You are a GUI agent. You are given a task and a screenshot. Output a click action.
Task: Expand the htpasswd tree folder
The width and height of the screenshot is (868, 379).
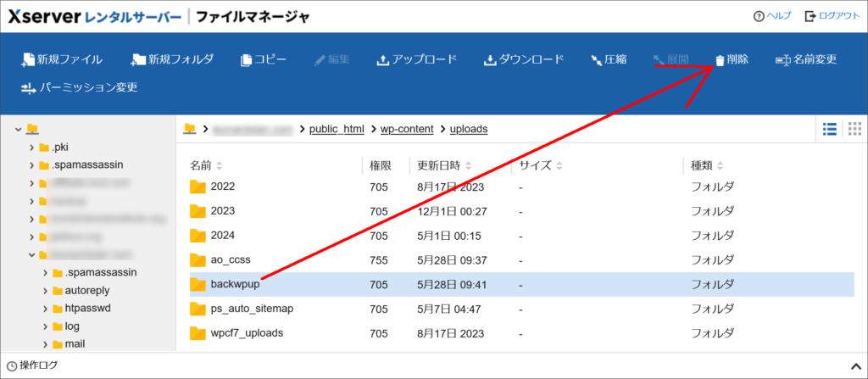click(45, 308)
